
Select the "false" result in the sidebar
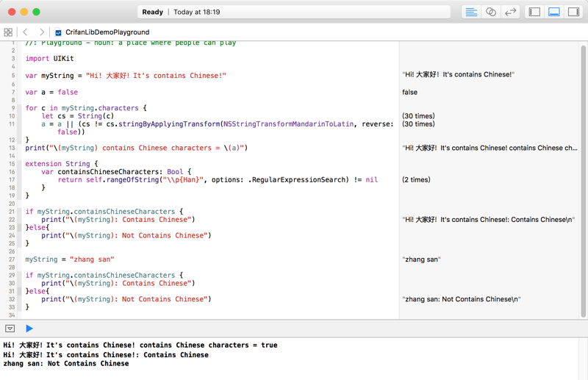tap(410, 93)
